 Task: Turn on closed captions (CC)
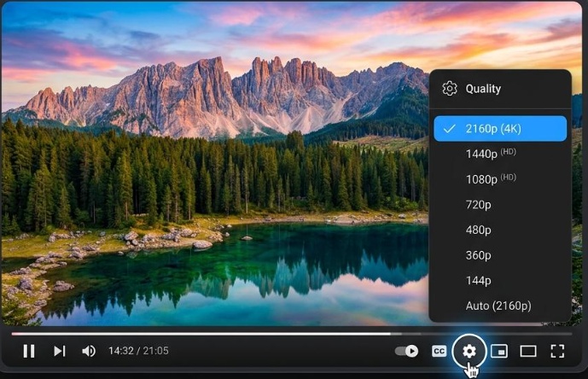tap(440, 351)
